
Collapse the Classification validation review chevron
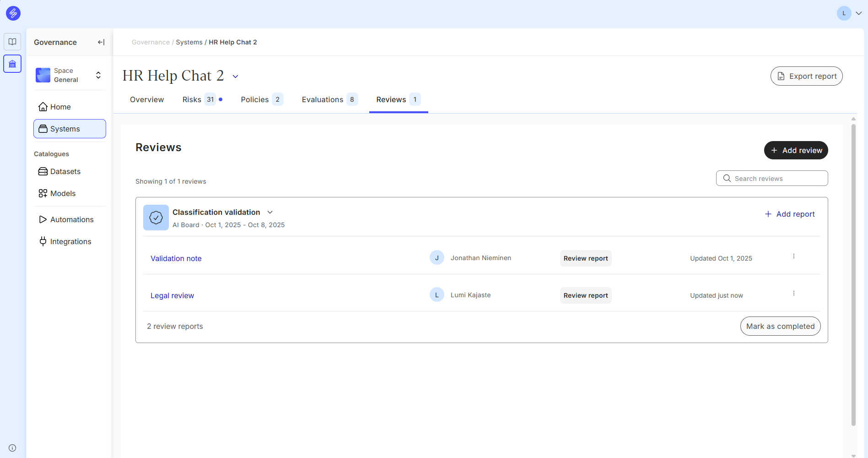pos(270,213)
